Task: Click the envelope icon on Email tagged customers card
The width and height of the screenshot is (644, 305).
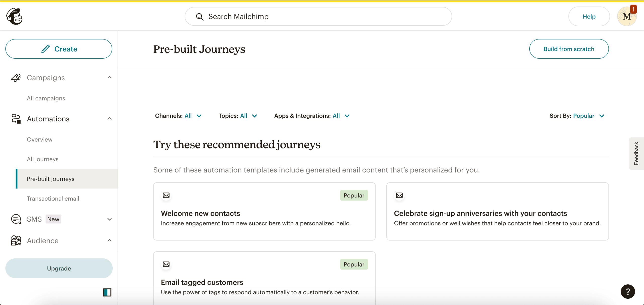Action: pos(166,264)
